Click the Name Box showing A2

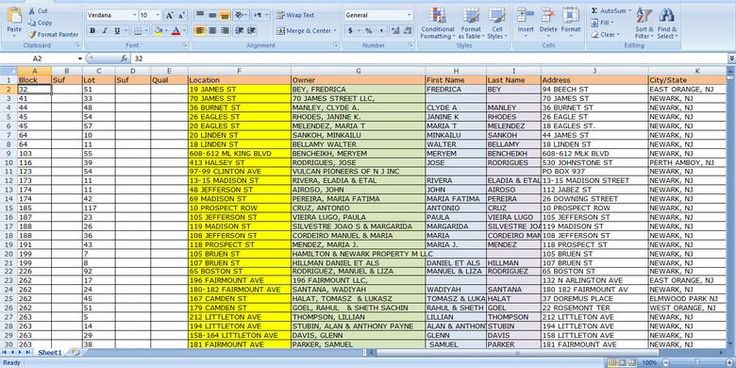[x=38, y=59]
